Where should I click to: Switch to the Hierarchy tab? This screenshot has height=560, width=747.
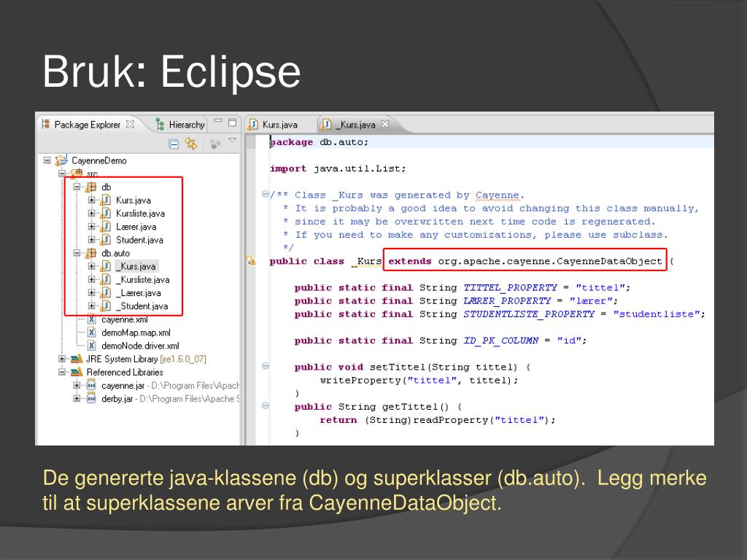(181, 125)
